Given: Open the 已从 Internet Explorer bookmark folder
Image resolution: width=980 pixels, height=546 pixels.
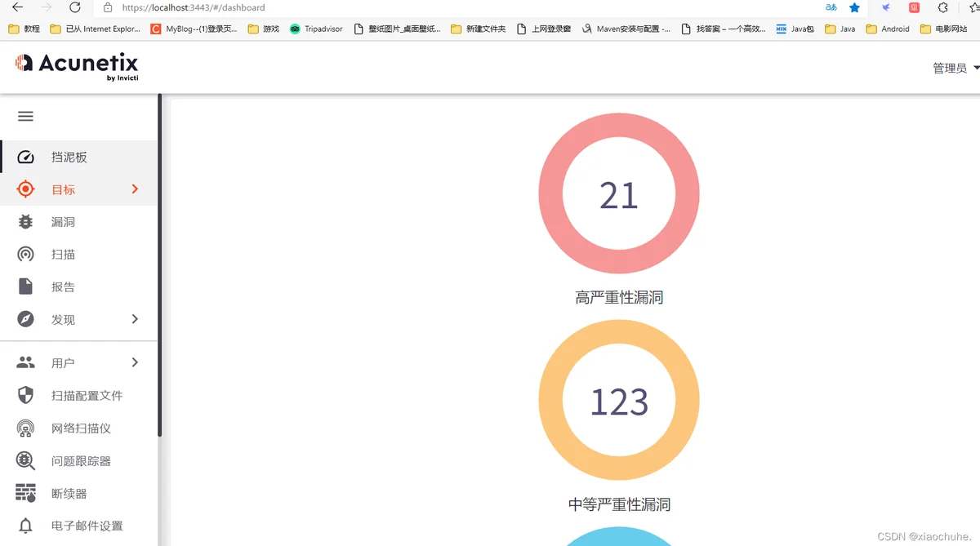Looking at the screenshot, I should [96, 29].
